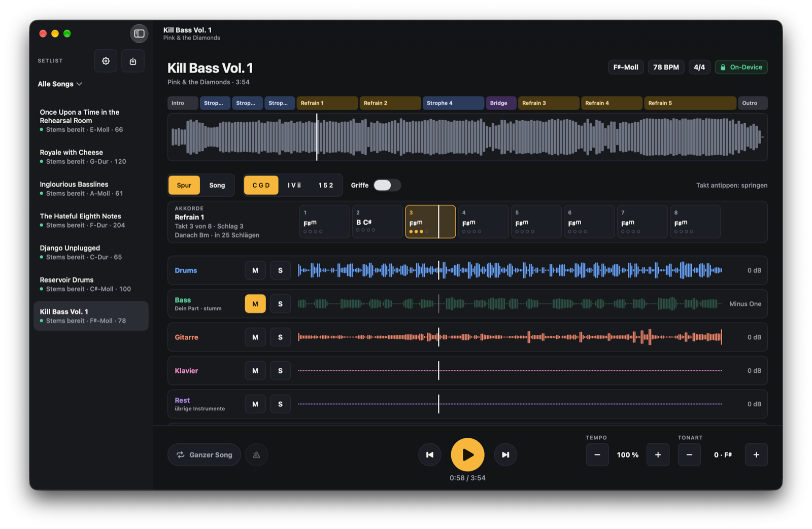This screenshot has height=529, width=812.
Task: Switch to the Song tab
Action: (217, 185)
